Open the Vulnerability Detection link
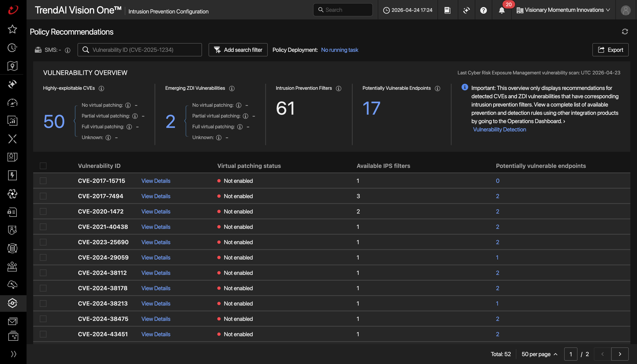637x364 pixels. [499, 130]
